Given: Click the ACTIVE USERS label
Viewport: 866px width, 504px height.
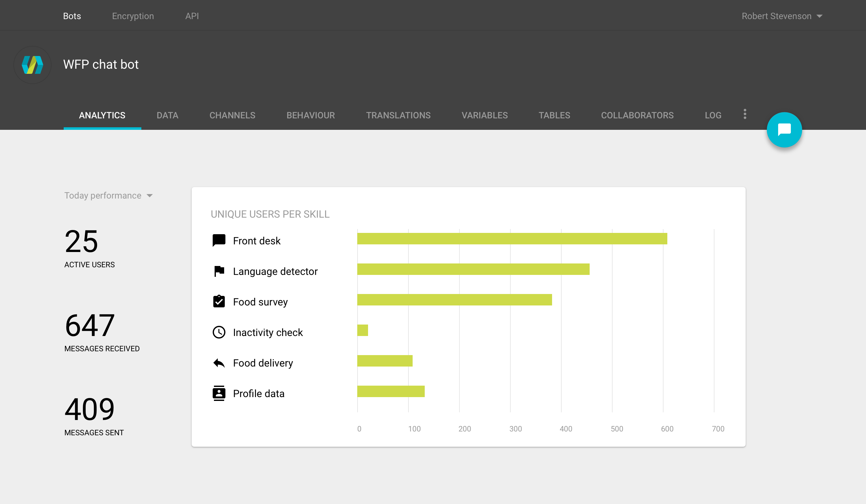Looking at the screenshot, I should click(89, 265).
